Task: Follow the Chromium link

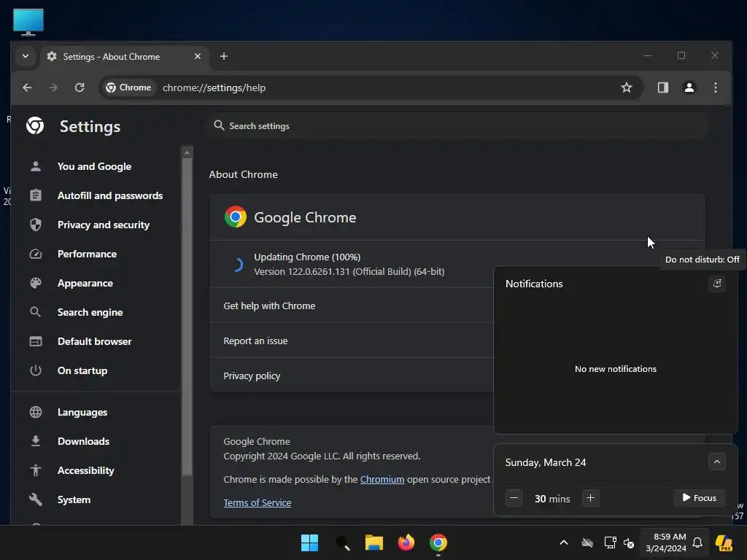Action: pos(382,480)
